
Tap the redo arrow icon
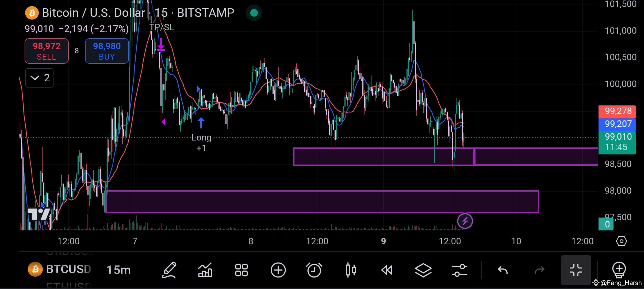pyautogui.click(x=539, y=270)
